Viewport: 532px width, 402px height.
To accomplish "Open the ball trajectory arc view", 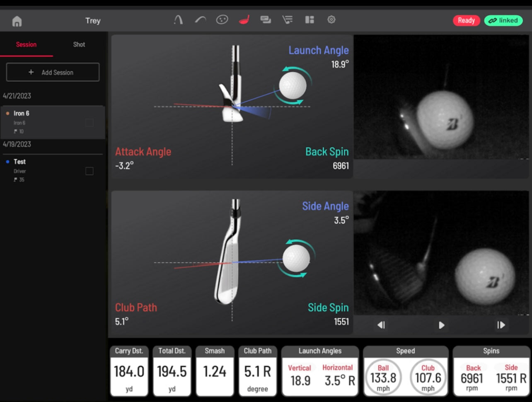I will 178,20.
